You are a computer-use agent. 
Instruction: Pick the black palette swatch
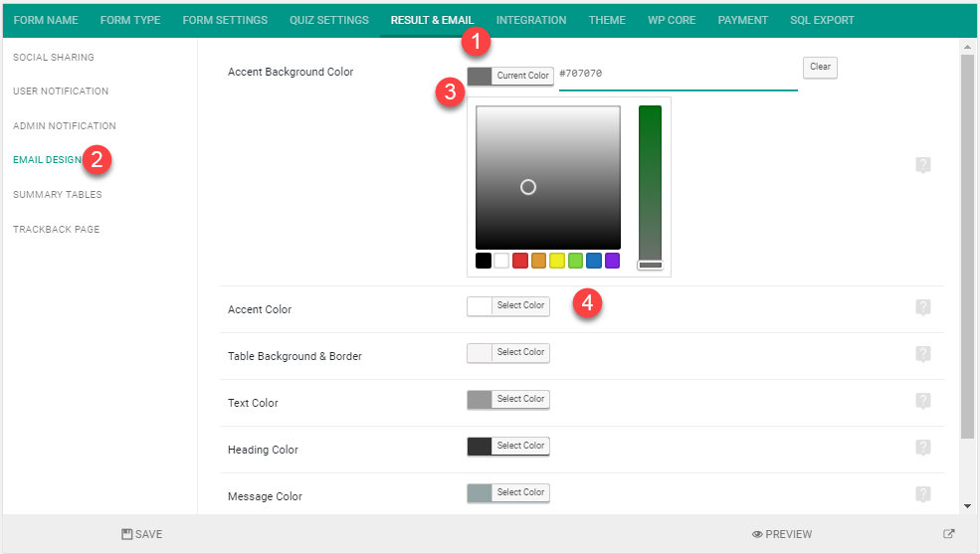484,261
